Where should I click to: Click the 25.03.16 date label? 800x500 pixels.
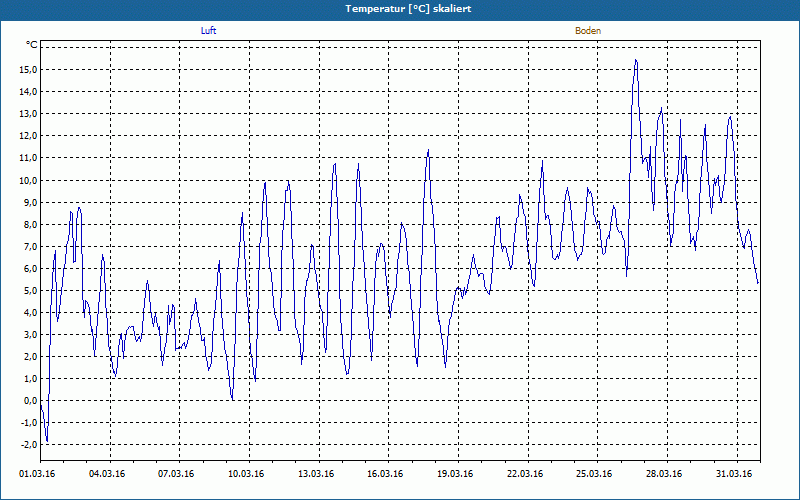coord(594,474)
